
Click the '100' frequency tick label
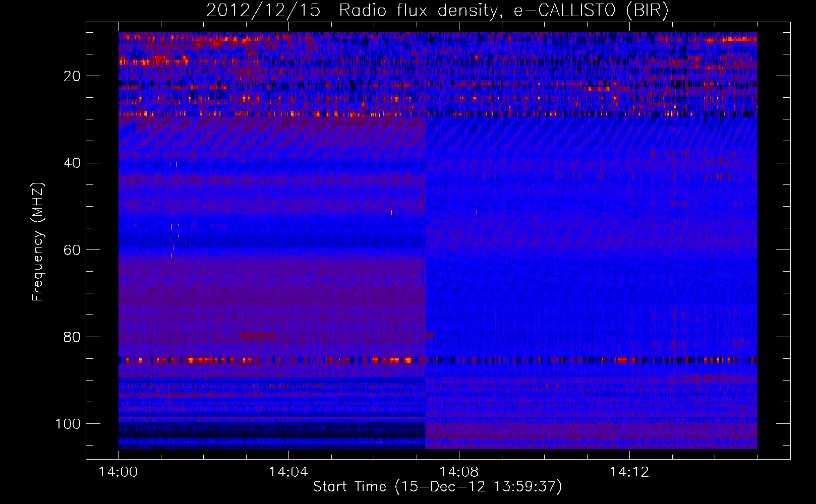pos(68,424)
